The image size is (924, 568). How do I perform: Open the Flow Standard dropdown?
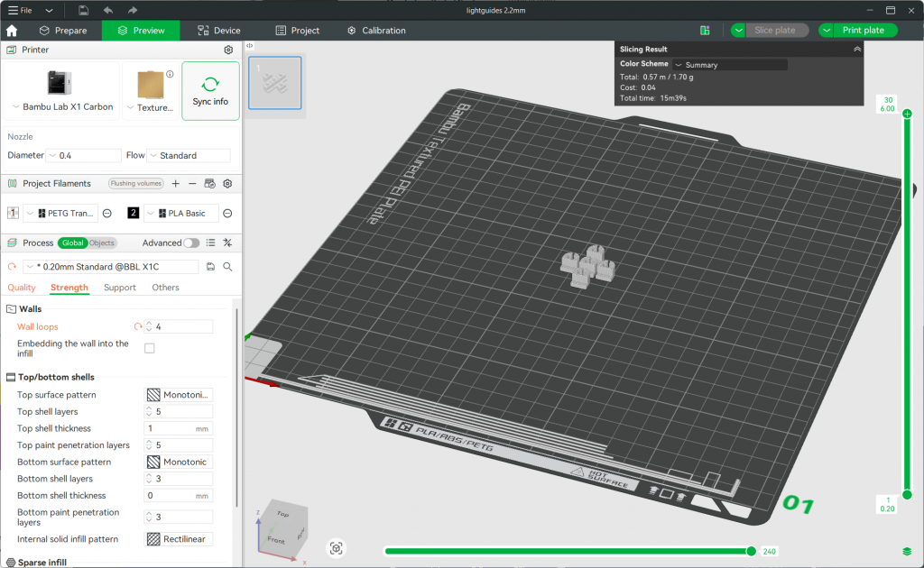(x=188, y=154)
